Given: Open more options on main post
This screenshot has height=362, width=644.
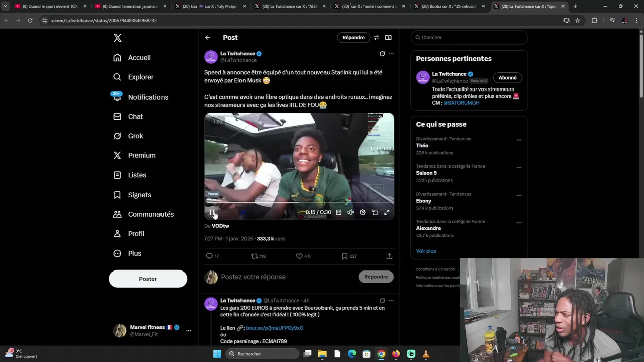Looking at the screenshot, I should (391, 54).
